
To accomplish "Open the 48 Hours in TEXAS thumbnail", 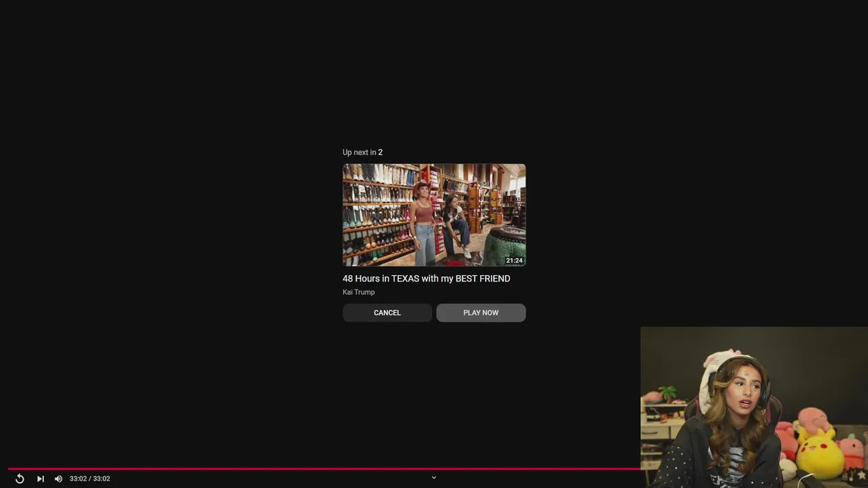I will point(434,215).
